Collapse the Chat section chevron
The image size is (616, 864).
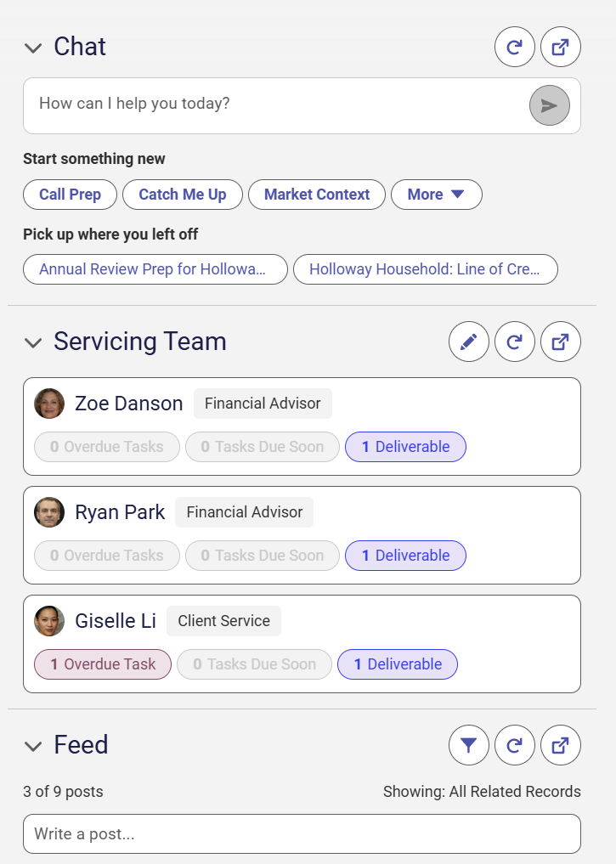[33, 48]
